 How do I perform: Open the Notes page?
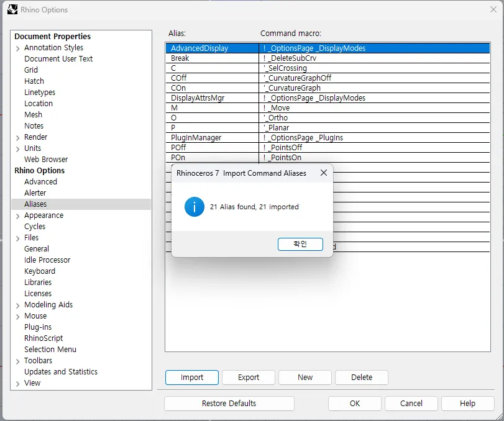[x=34, y=126]
